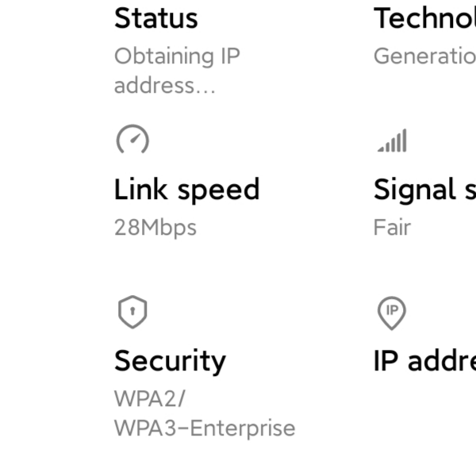Select the IP address label
Screen dimensions: 476x476
[424, 360]
